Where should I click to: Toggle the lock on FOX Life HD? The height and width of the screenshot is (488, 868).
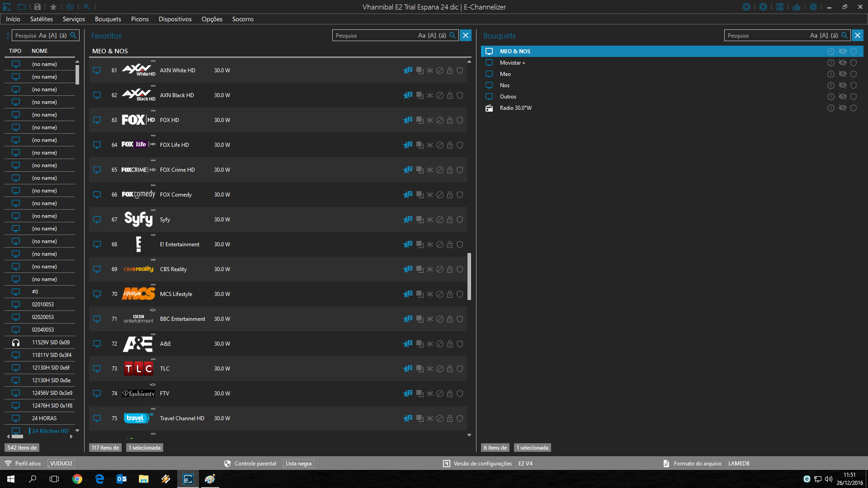click(450, 145)
